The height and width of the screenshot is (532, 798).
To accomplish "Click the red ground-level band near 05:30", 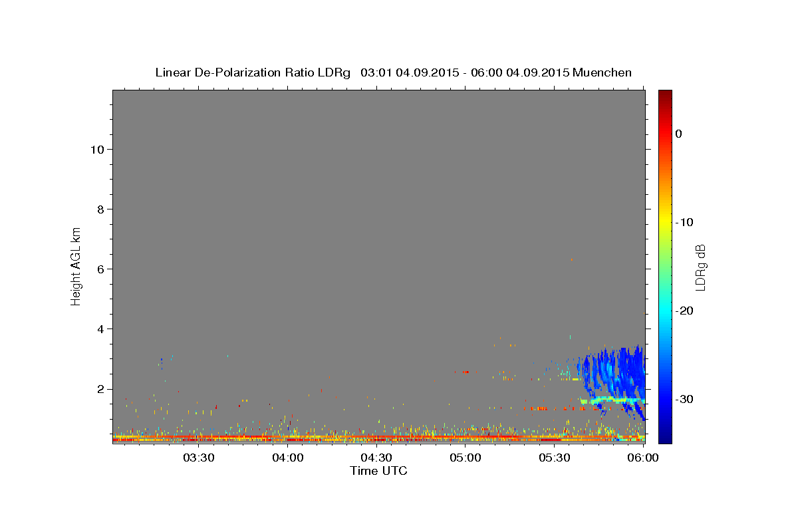I will click(551, 440).
